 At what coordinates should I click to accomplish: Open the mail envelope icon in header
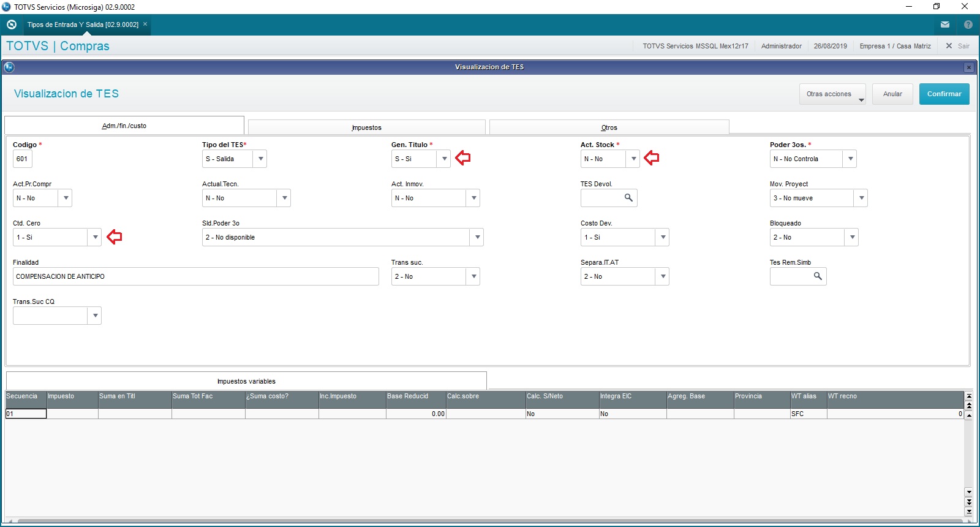point(945,25)
